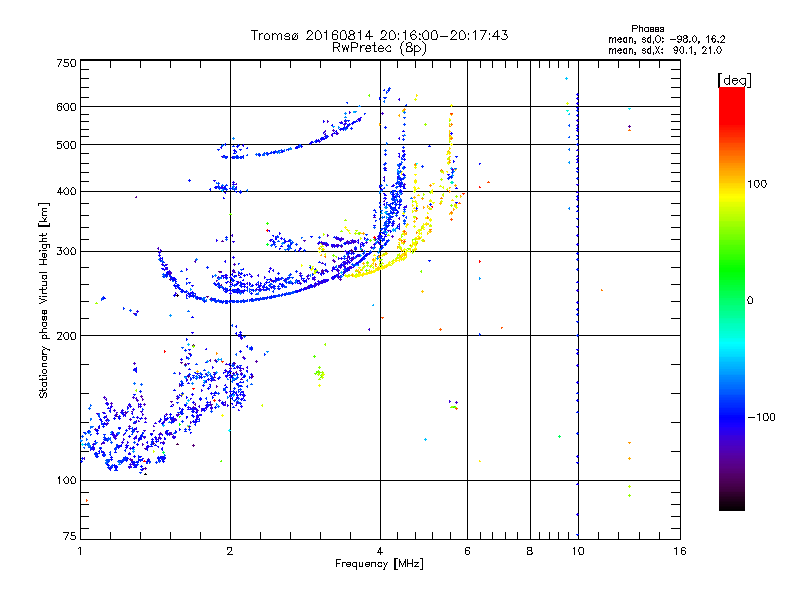
Task: Click the '1' frequency tick label
Action: (80, 551)
